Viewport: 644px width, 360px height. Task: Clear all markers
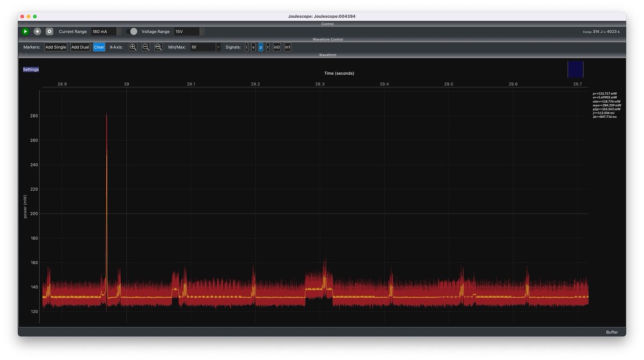pos(99,47)
